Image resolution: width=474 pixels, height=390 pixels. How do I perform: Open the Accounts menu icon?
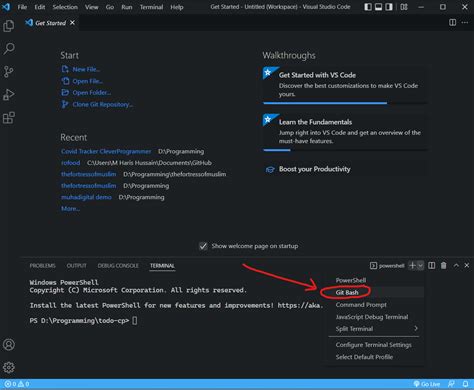(9, 344)
